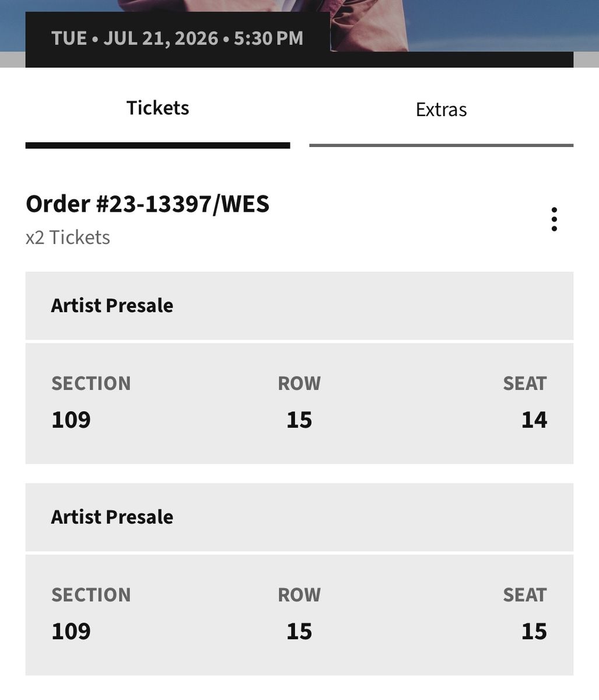Click the SEAT label on the second ticket
The height and width of the screenshot is (700, 599).
525,594
